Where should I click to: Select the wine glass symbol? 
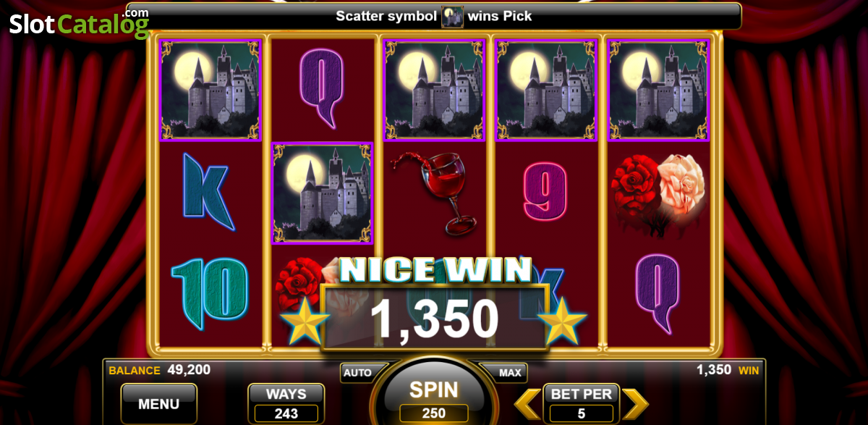[x=433, y=193]
